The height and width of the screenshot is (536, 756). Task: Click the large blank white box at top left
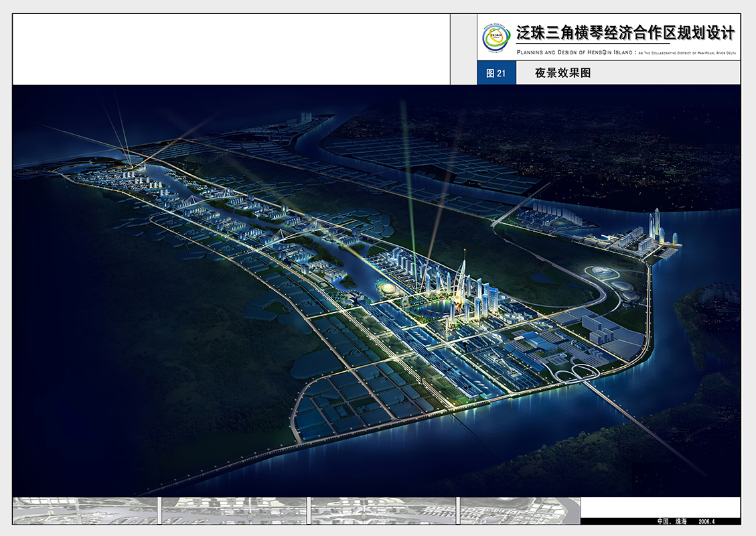231,49
